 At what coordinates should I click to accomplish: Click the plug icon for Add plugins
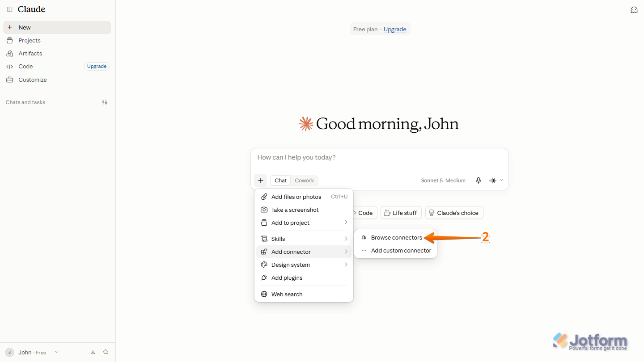[264, 278]
